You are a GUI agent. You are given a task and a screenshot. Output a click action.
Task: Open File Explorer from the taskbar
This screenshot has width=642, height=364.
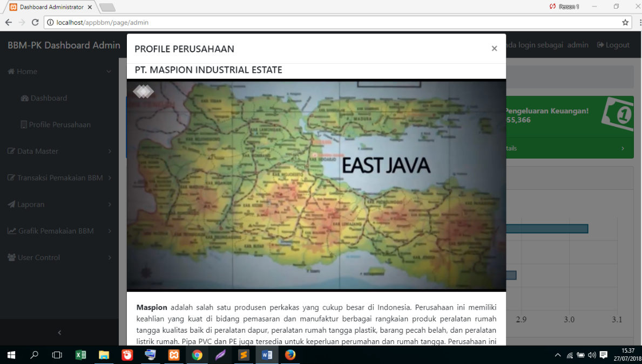click(x=104, y=355)
